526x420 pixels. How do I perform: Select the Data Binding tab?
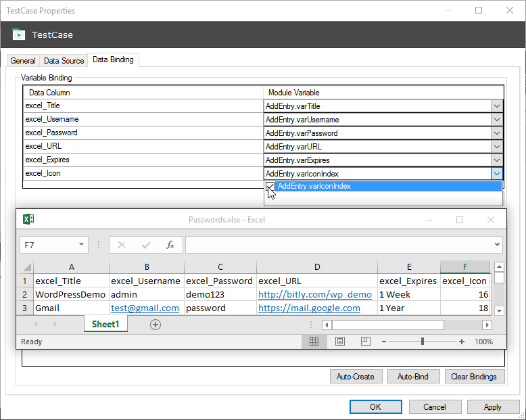(x=113, y=60)
